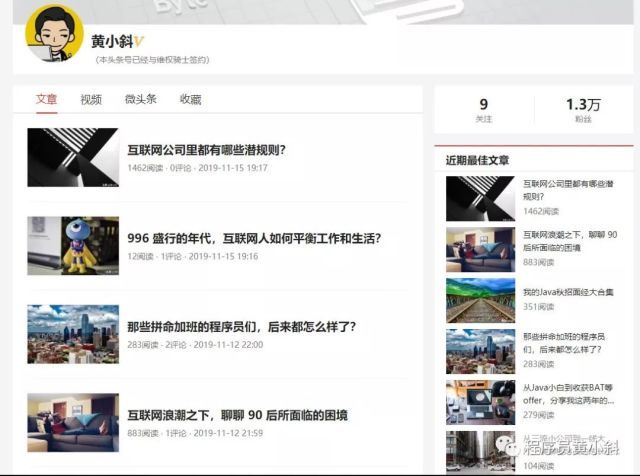Open article 互联网公司里都有哪些潜规则? in main list

tap(207, 150)
